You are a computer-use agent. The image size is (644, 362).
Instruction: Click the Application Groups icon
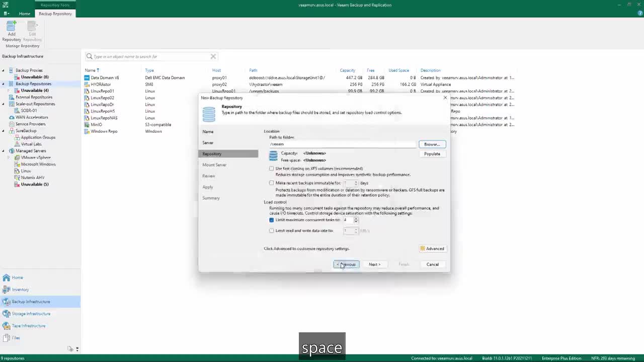click(17, 137)
